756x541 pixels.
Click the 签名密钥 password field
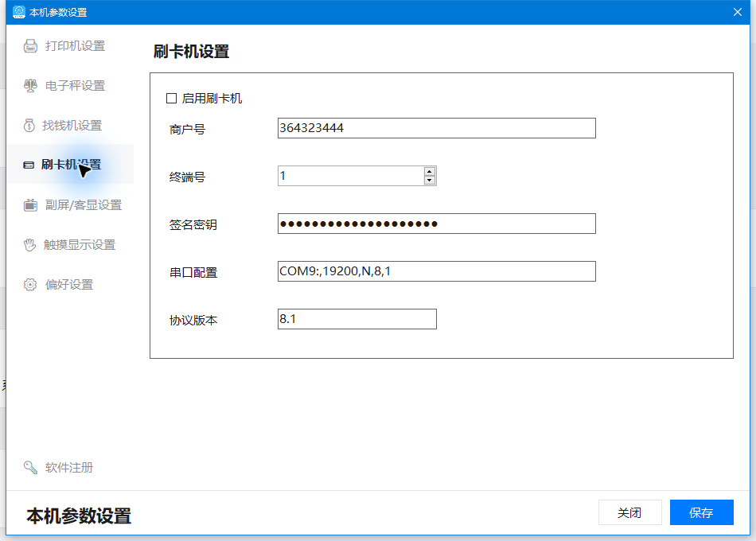coord(436,224)
